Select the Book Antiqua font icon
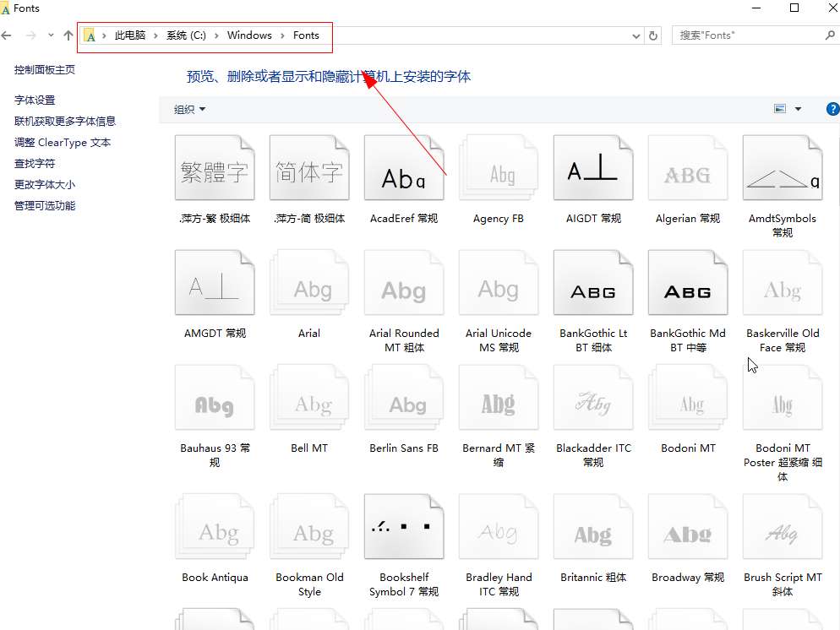This screenshot has height=630, width=840. click(x=215, y=527)
